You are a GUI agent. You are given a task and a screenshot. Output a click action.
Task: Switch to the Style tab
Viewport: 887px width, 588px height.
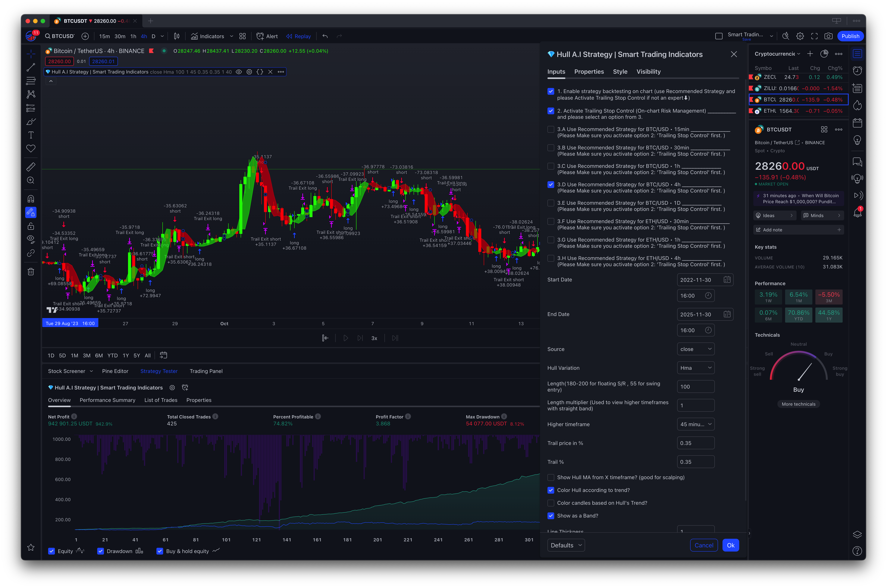point(620,72)
